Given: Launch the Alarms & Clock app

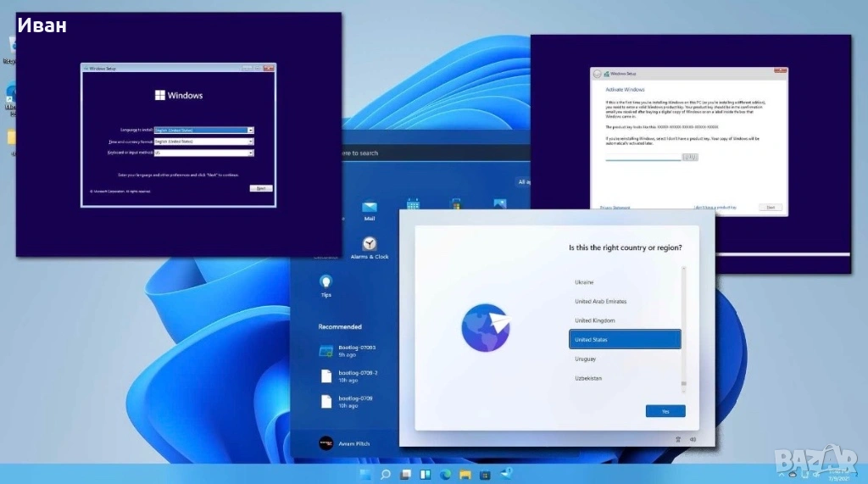Looking at the screenshot, I should 369,244.
